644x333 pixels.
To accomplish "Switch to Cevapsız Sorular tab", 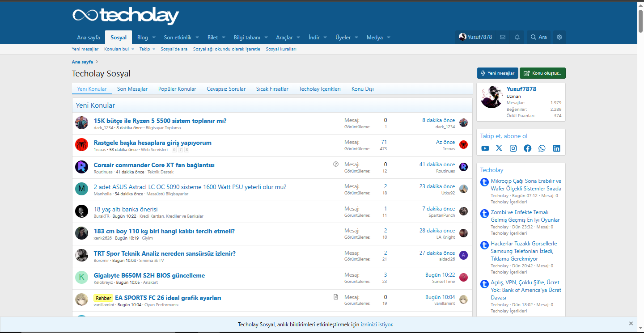I will coord(226,89).
